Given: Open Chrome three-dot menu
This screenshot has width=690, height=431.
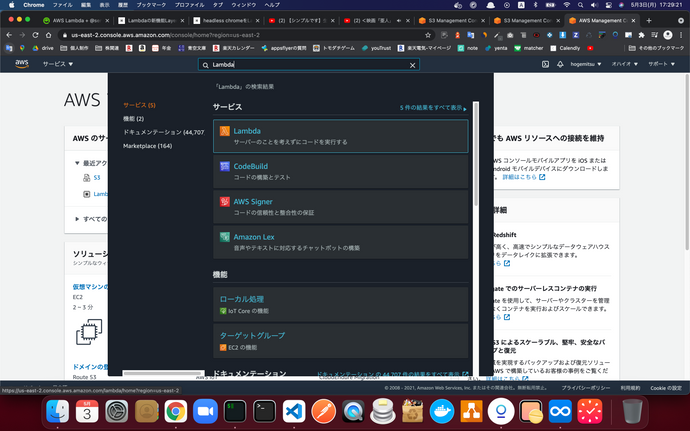Looking at the screenshot, I should 681,35.
